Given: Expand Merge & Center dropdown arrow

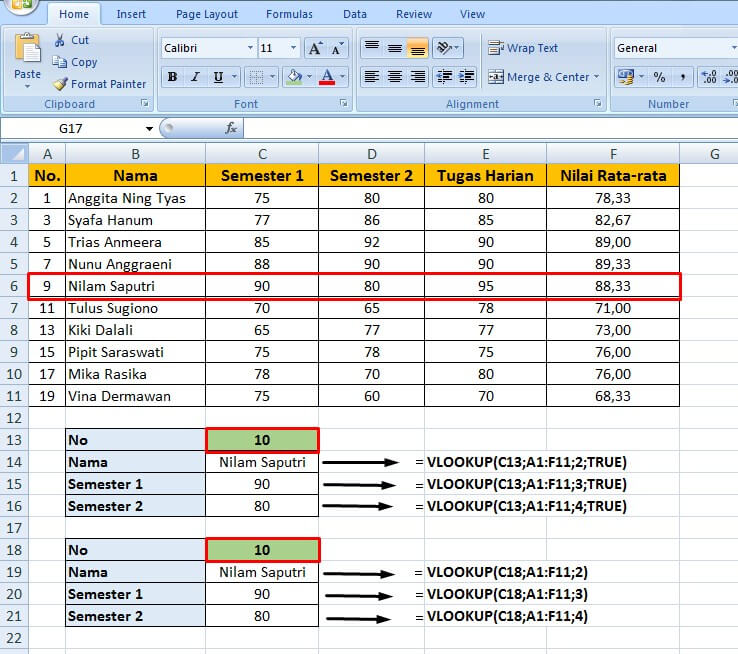Looking at the screenshot, I should [596, 77].
